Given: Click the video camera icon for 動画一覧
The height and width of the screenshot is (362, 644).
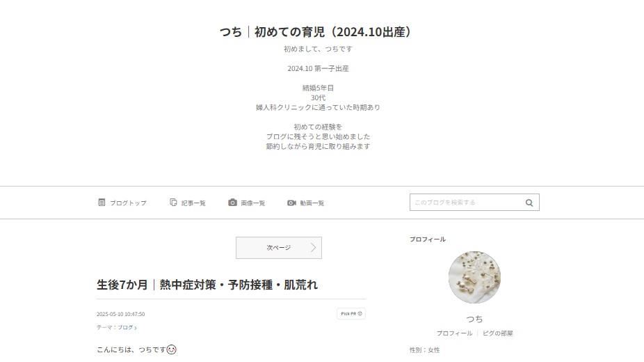Looking at the screenshot, I should [x=291, y=203].
